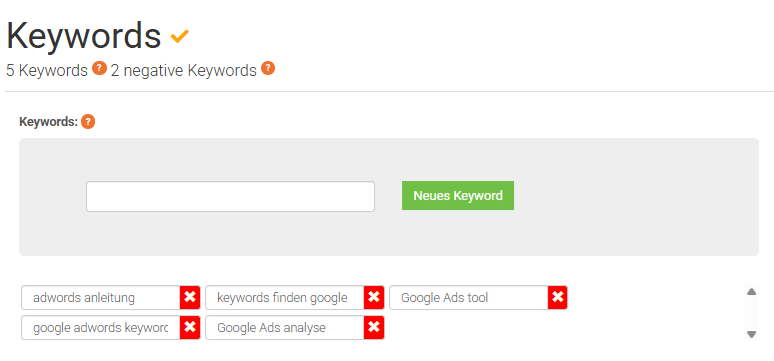Focus the new keyword text field
The image size is (774, 361).
click(231, 197)
